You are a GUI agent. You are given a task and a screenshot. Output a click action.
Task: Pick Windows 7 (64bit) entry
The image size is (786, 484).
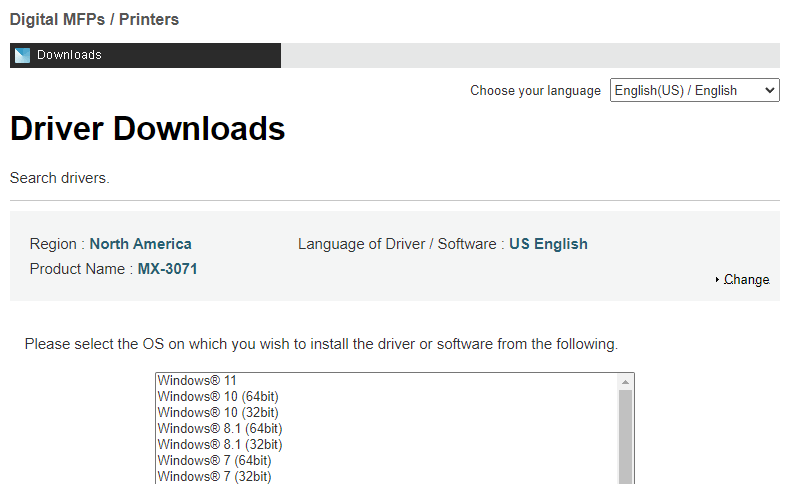tap(387, 460)
